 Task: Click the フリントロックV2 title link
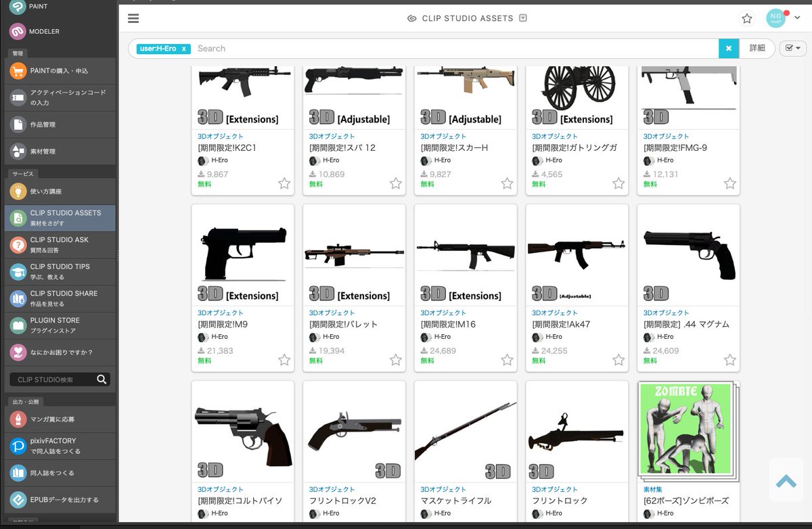(x=342, y=501)
